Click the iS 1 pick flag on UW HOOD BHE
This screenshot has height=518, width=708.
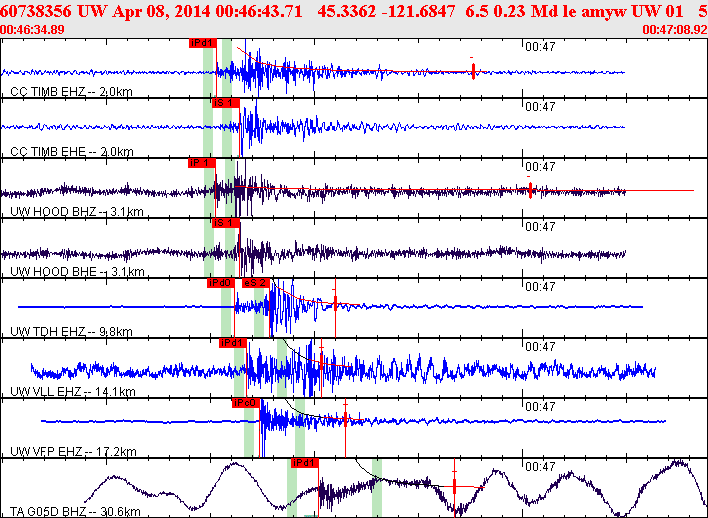click(226, 223)
